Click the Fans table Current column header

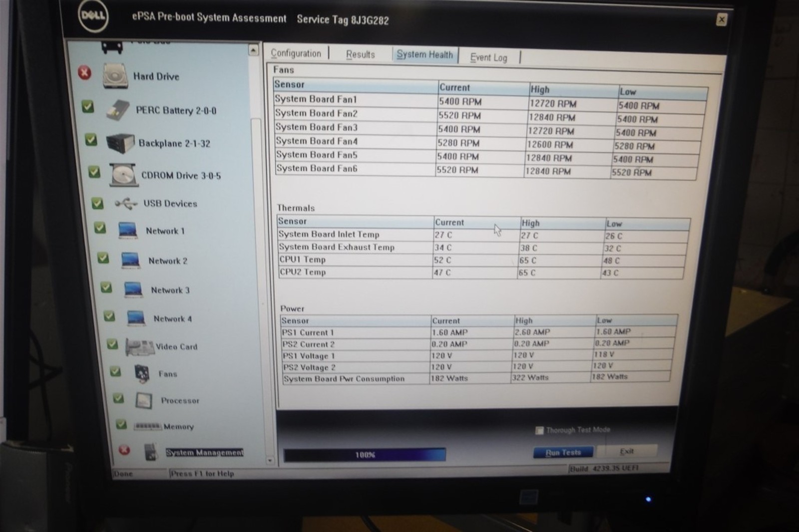click(x=483, y=87)
